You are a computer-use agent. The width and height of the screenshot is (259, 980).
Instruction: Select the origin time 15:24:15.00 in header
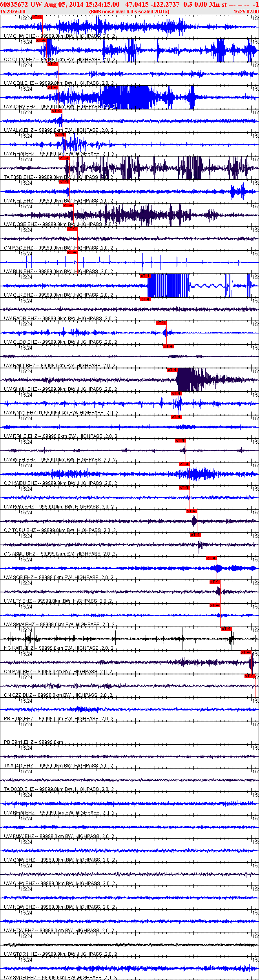pos(102,4)
